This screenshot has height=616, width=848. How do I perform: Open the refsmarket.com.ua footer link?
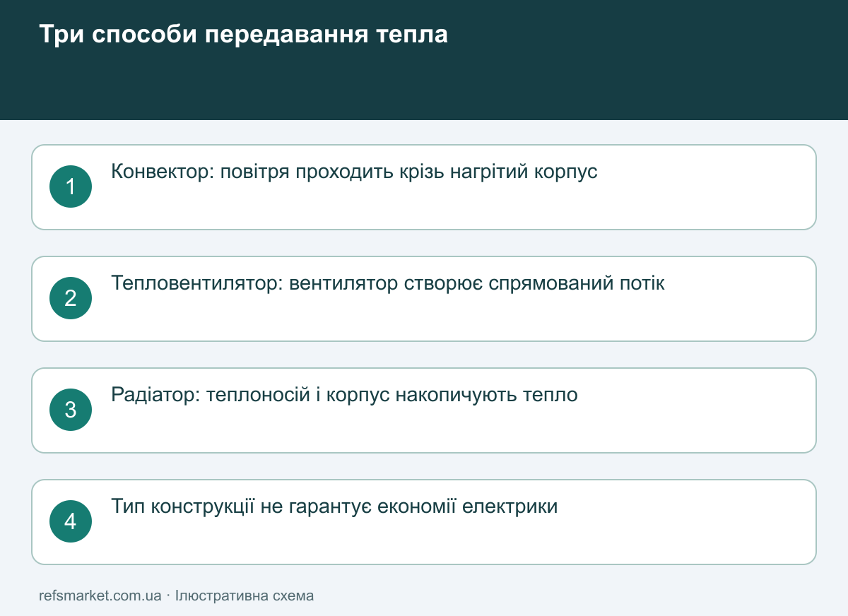click(x=100, y=596)
